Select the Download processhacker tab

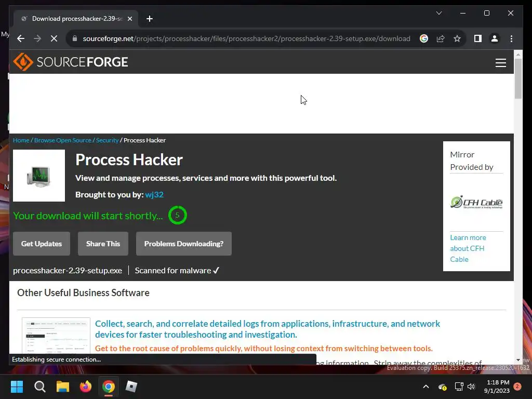[x=75, y=19]
